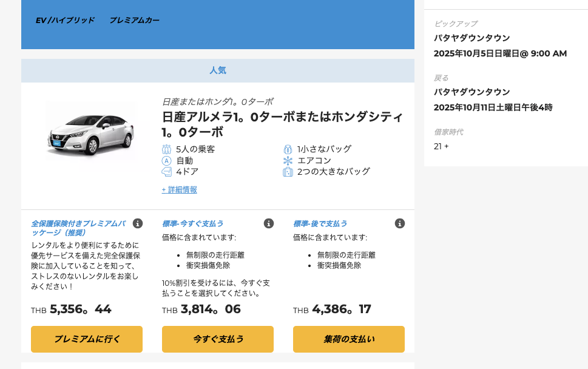
Task: Select the プレミアムカー filter tab
Action: point(135,20)
